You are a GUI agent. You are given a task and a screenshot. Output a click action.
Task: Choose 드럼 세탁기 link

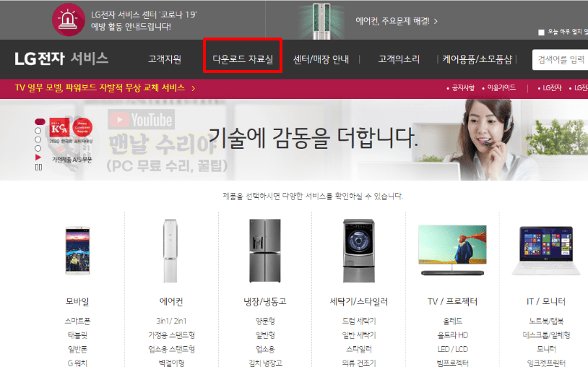click(359, 321)
